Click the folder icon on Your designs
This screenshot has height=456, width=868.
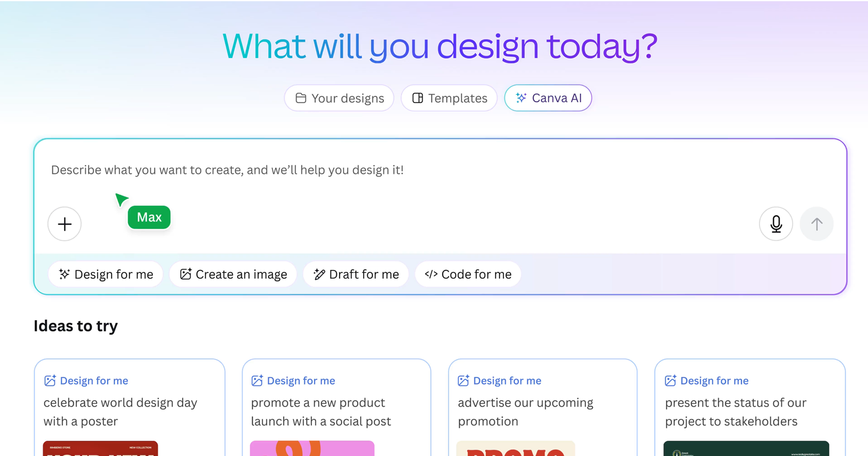[x=301, y=98]
